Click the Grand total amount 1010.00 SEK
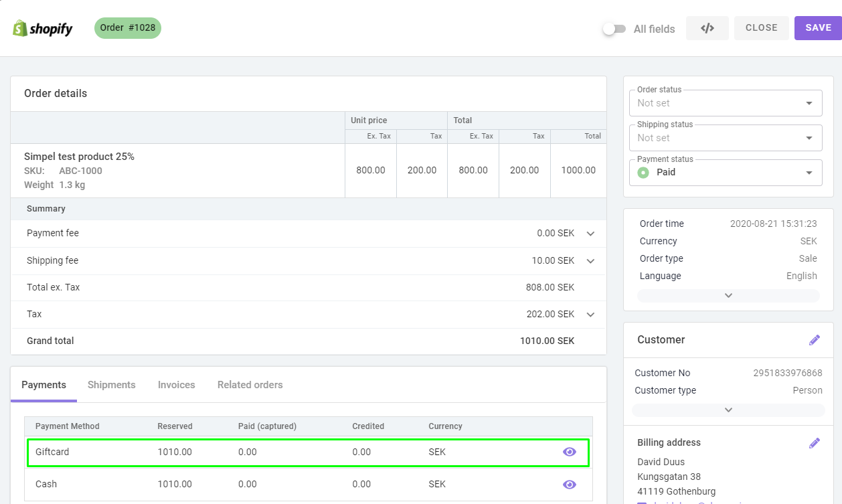842x504 pixels. pos(547,341)
